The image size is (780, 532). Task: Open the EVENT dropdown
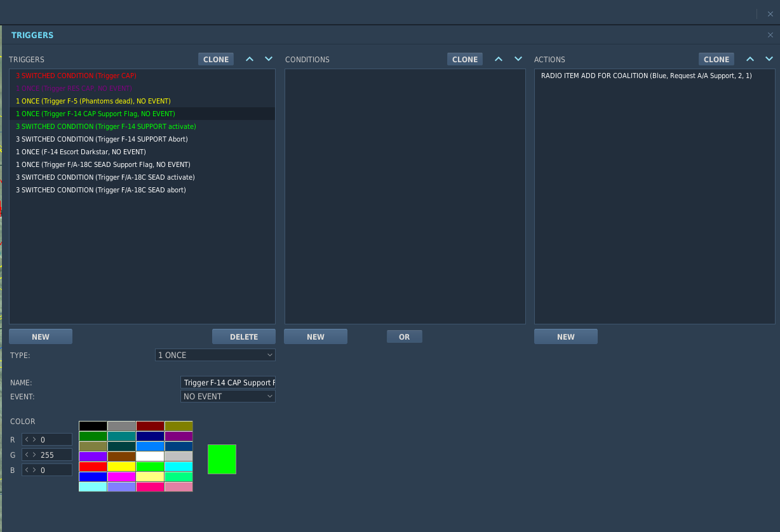pos(228,396)
